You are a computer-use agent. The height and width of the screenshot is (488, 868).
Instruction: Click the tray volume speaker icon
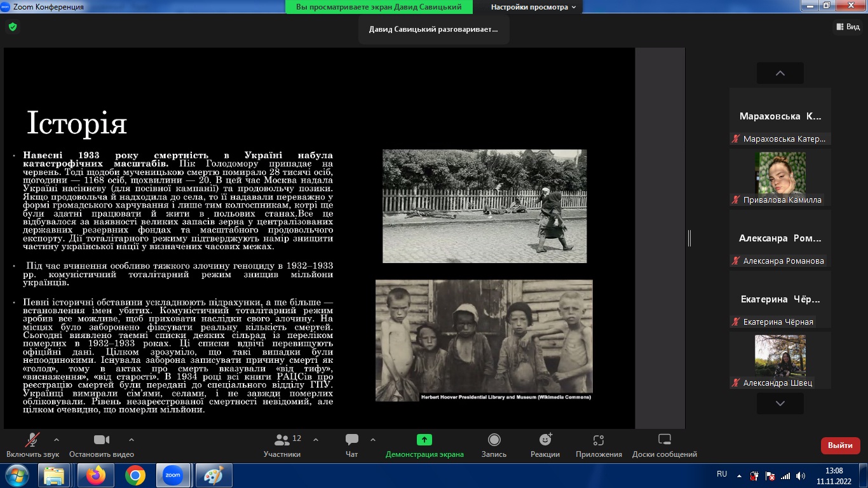(800, 475)
